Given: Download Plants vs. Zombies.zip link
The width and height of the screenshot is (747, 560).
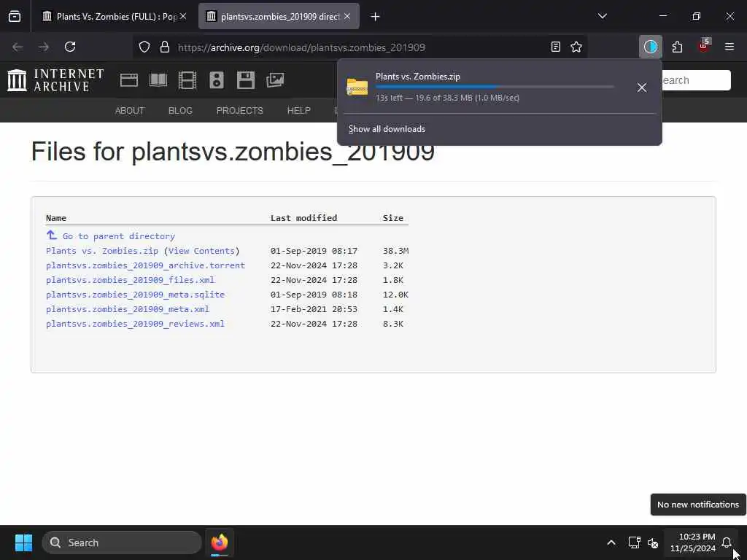Looking at the screenshot, I should tap(102, 251).
